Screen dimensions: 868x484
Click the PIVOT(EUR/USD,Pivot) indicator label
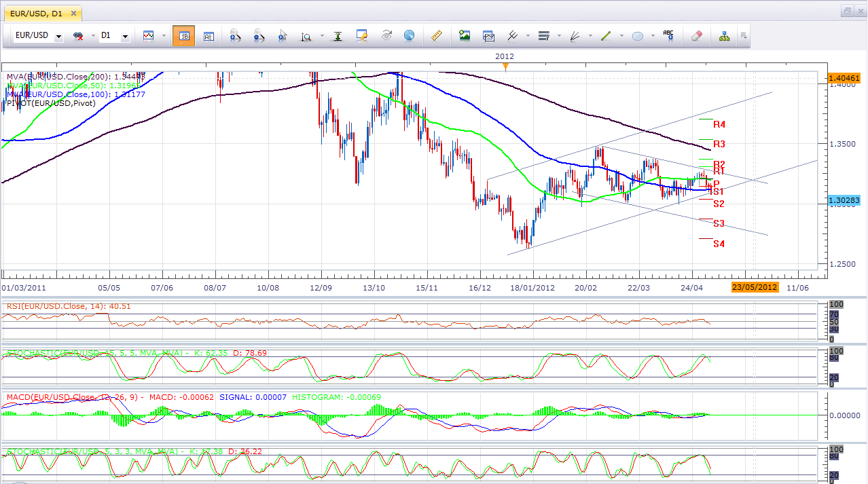51,103
